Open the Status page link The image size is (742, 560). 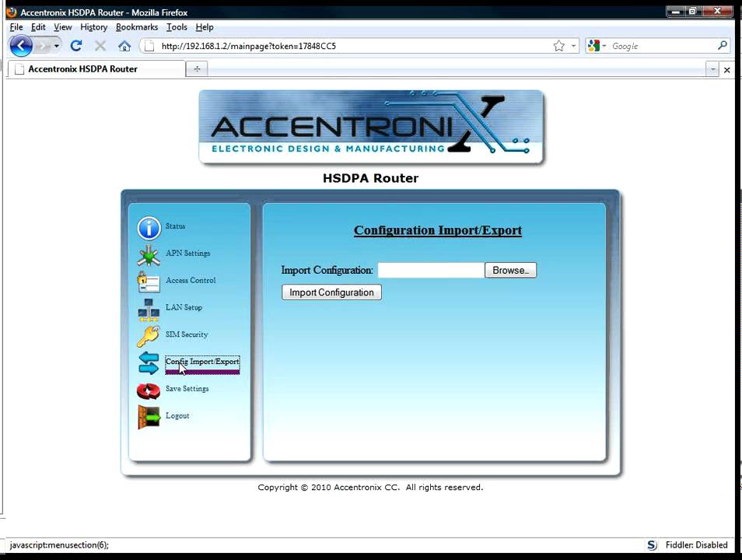[x=175, y=226]
